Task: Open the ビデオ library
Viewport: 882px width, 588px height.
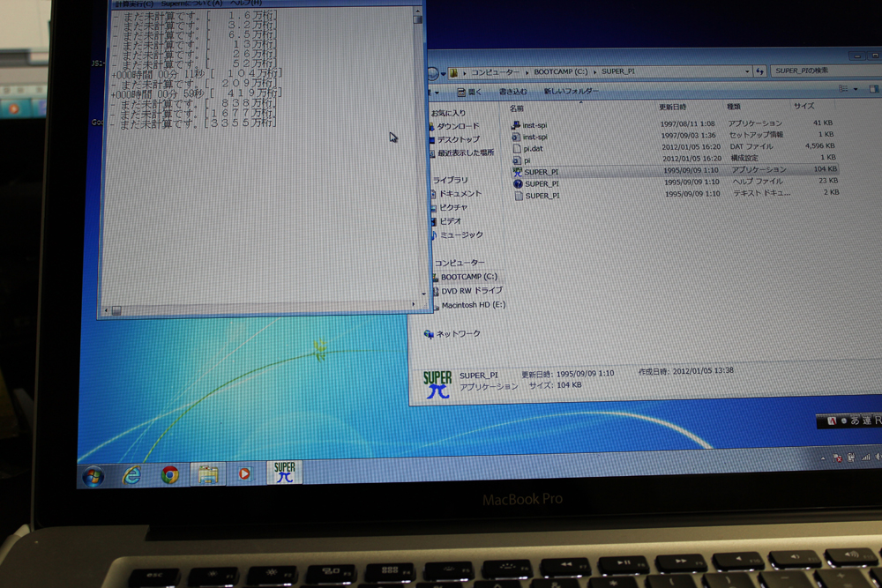Action: click(451, 221)
